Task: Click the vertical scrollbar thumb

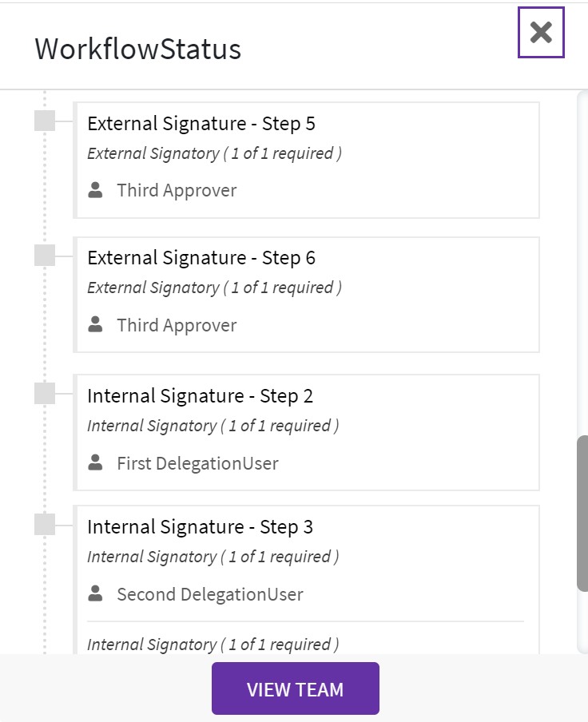Action: [x=582, y=513]
